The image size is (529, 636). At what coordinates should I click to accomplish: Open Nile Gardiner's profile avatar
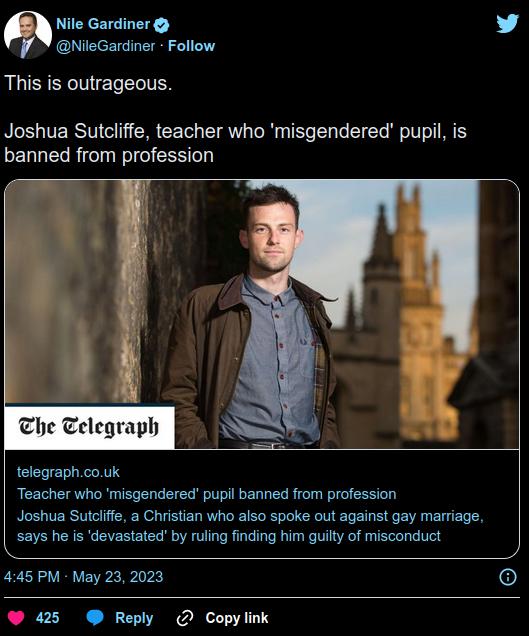click(x=28, y=35)
